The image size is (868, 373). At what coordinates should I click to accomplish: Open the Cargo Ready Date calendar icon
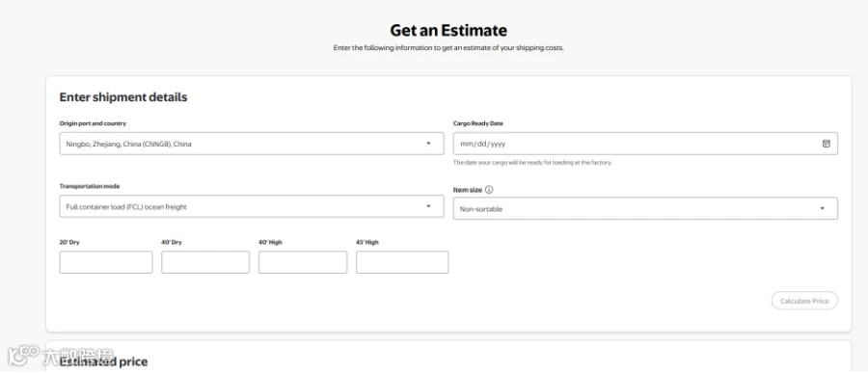(826, 144)
